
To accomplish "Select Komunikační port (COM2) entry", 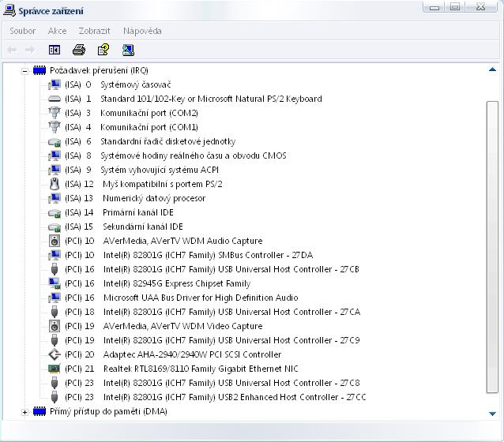I will [x=149, y=113].
